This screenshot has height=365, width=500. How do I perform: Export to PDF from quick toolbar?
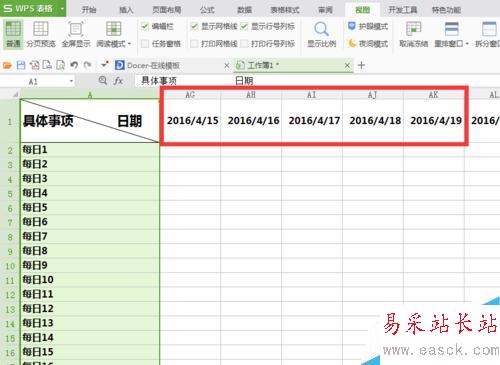[x=34, y=65]
